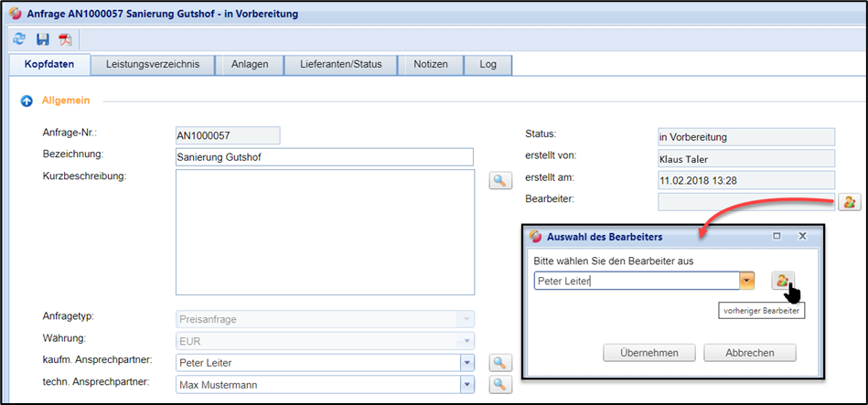Click the refresh icon in toolbar
This screenshot has height=405, width=868.
pos(19,39)
